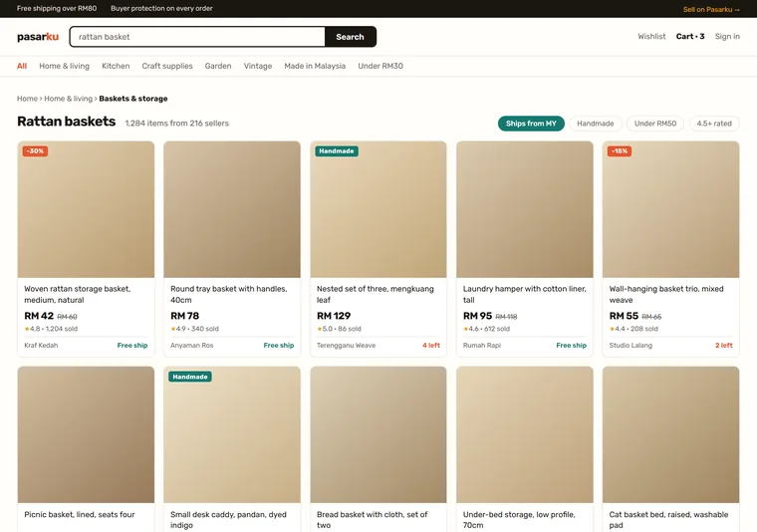Visit seller Rumah Rapi

pyautogui.click(x=482, y=346)
